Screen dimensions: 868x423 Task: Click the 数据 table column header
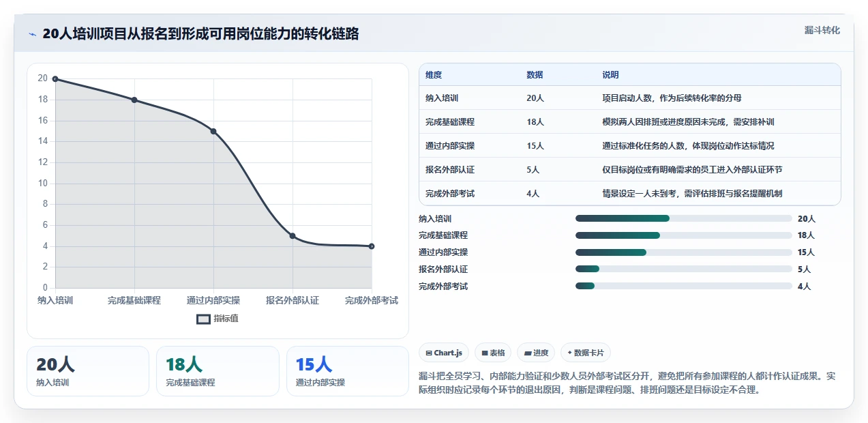535,75
